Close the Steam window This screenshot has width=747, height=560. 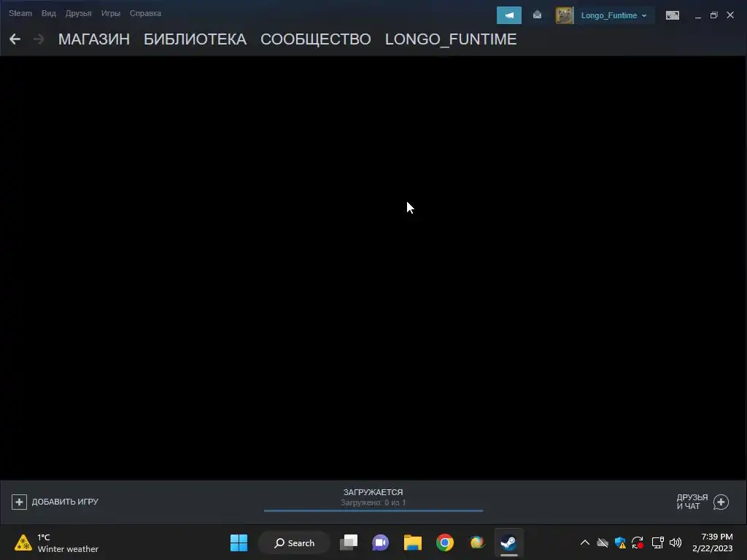pos(730,15)
